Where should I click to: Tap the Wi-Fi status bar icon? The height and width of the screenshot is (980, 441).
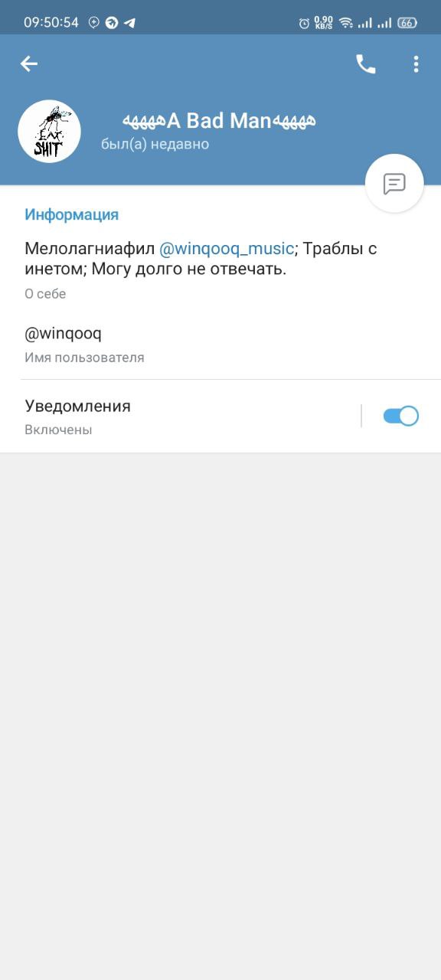[x=346, y=23]
